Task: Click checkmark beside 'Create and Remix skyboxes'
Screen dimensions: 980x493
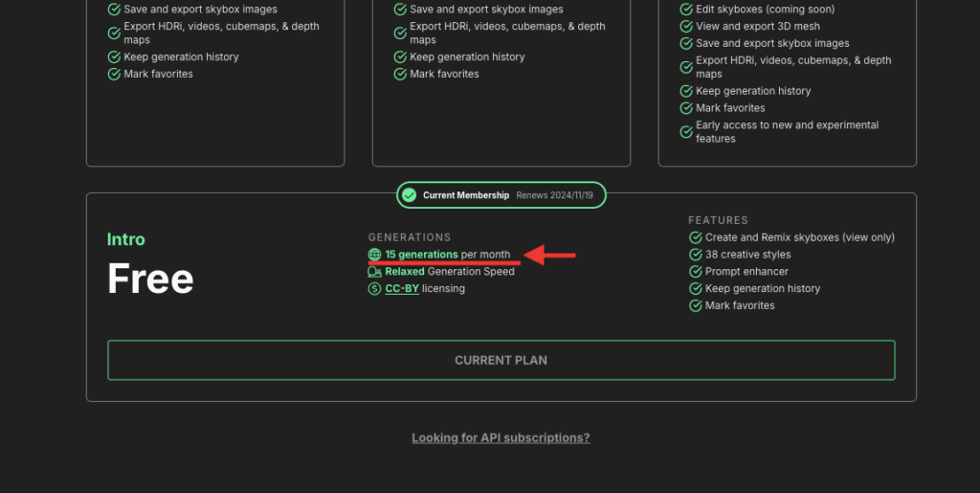Action: click(695, 237)
